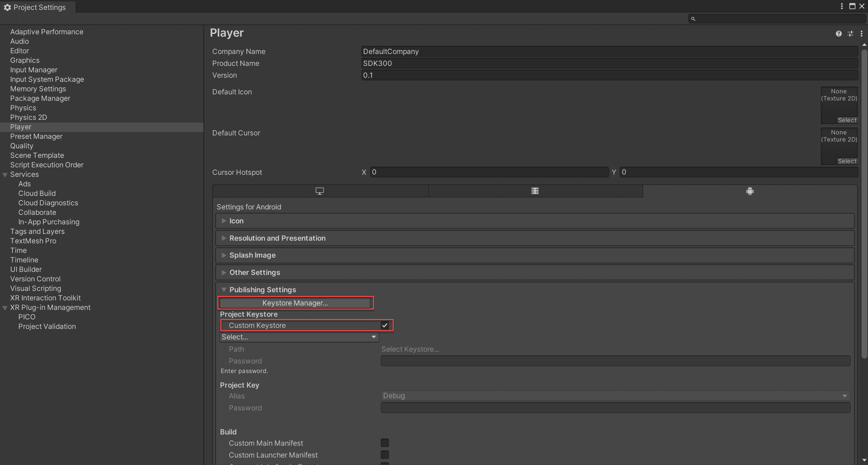
Task: Select the dedicated server platform tab icon
Action: [535, 191]
